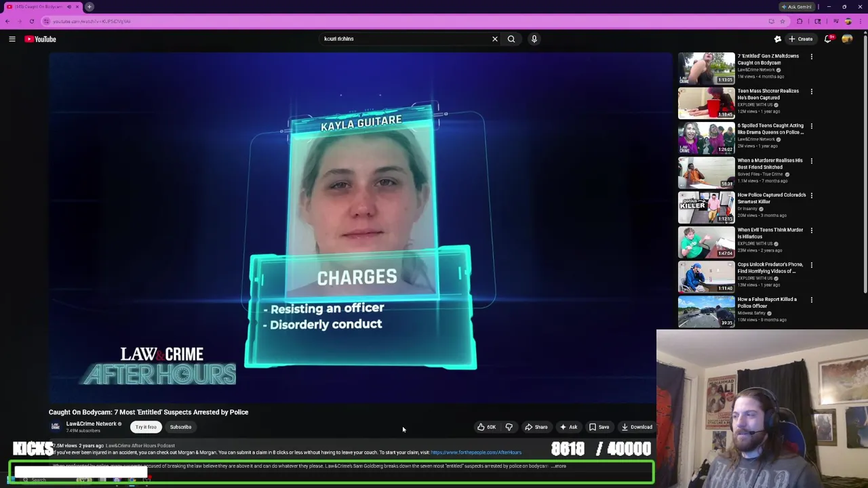Go back with the browser back arrow
This screenshot has width=868, height=488.
[x=7, y=21]
